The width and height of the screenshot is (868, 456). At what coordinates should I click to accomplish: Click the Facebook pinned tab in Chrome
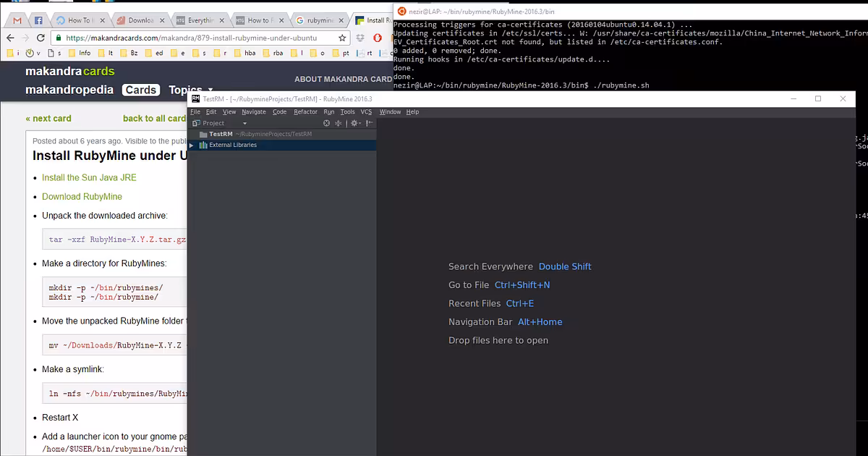(38, 20)
